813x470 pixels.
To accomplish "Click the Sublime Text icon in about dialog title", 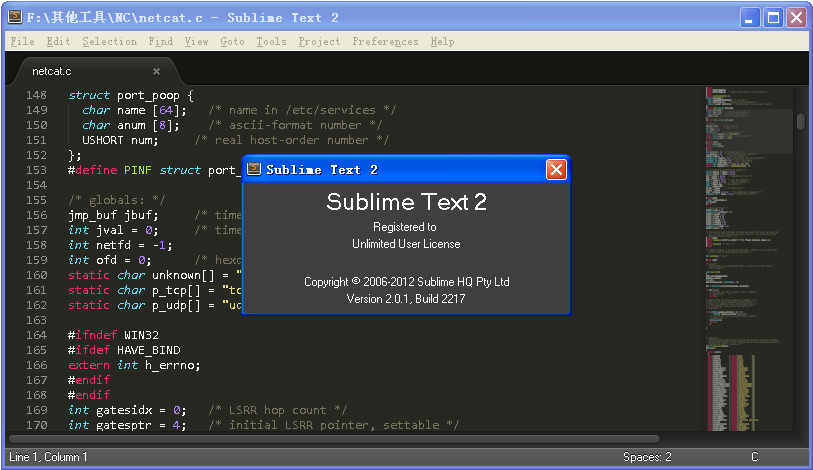I will coord(254,169).
